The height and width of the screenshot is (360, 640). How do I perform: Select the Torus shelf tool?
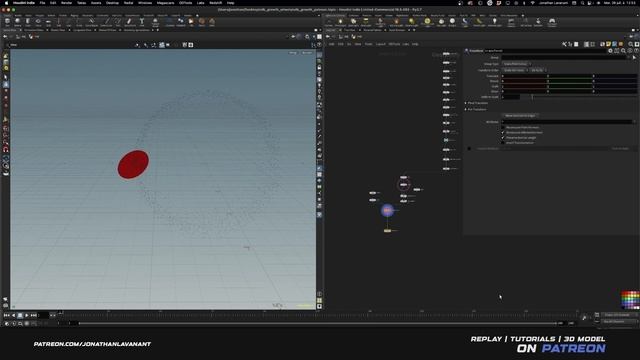coord(38,22)
